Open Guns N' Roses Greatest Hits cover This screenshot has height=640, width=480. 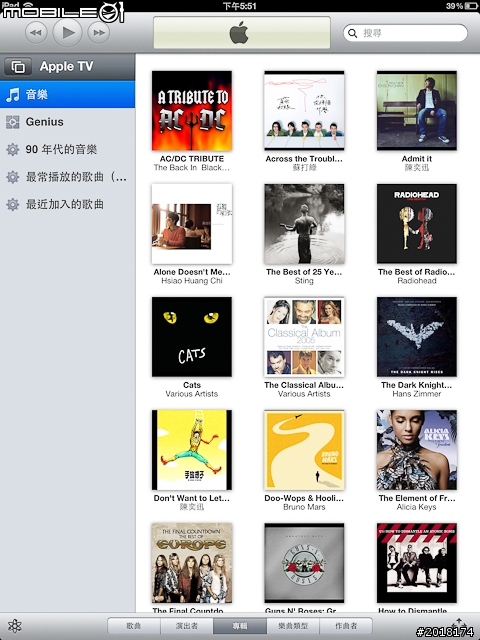coord(304,563)
